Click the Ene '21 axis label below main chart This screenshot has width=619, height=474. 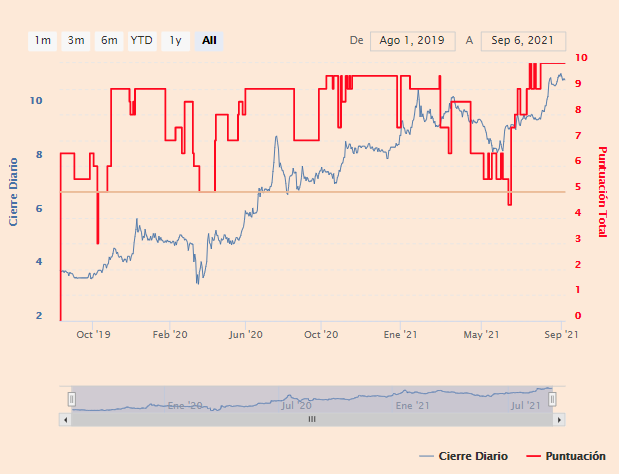coord(400,335)
